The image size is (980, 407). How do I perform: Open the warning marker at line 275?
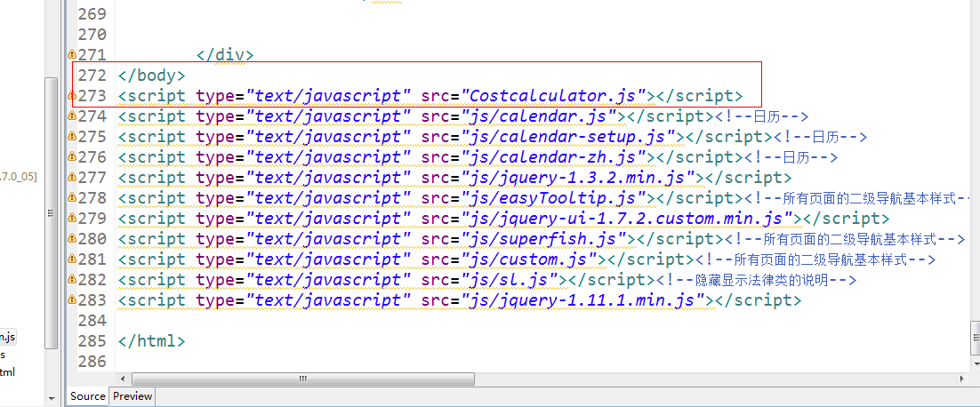click(x=71, y=137)
